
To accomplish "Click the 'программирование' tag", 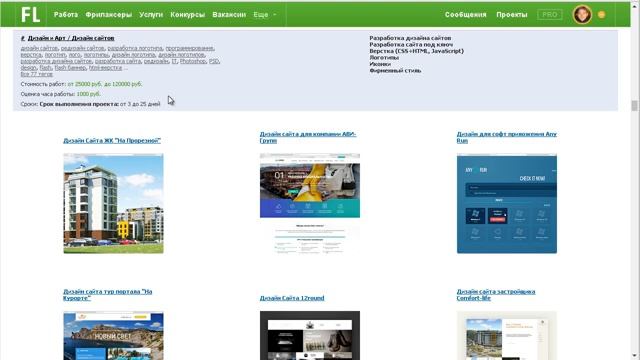I will [190, 48].
